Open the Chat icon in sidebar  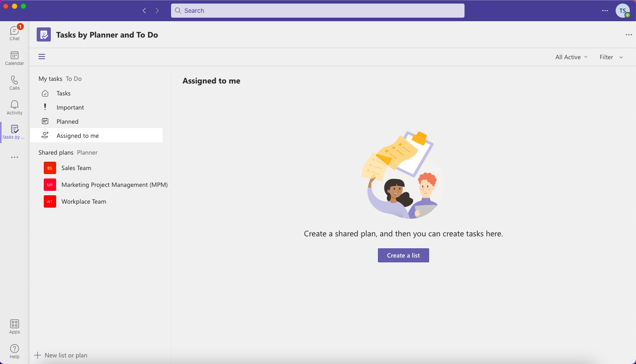tap(15, 33)
